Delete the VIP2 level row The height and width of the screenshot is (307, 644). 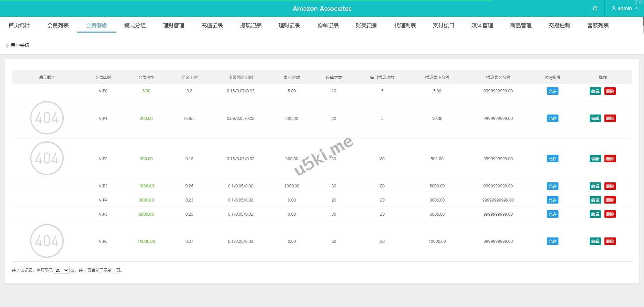610,159
